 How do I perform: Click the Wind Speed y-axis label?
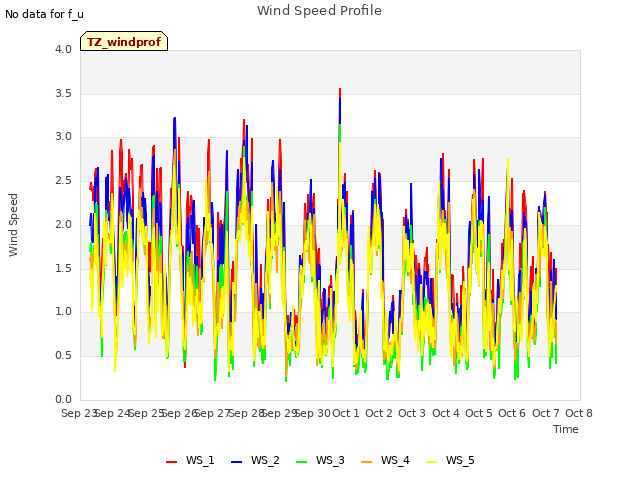13,225
